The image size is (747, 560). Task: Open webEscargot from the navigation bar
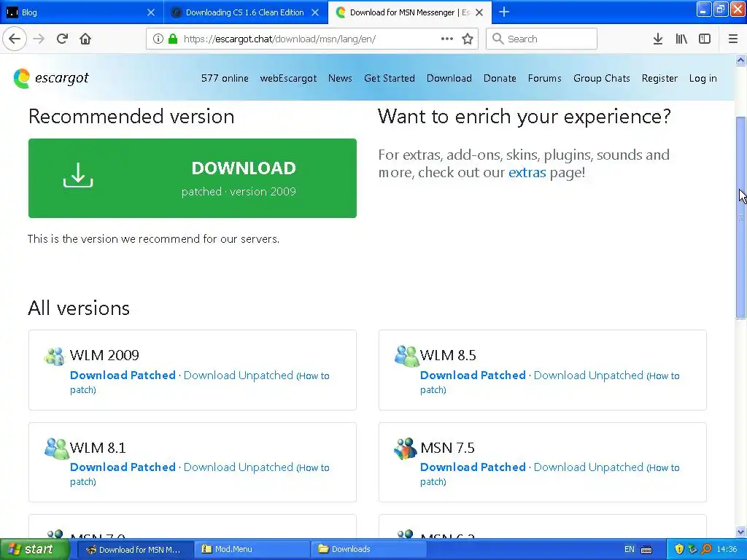pos(288,78)
